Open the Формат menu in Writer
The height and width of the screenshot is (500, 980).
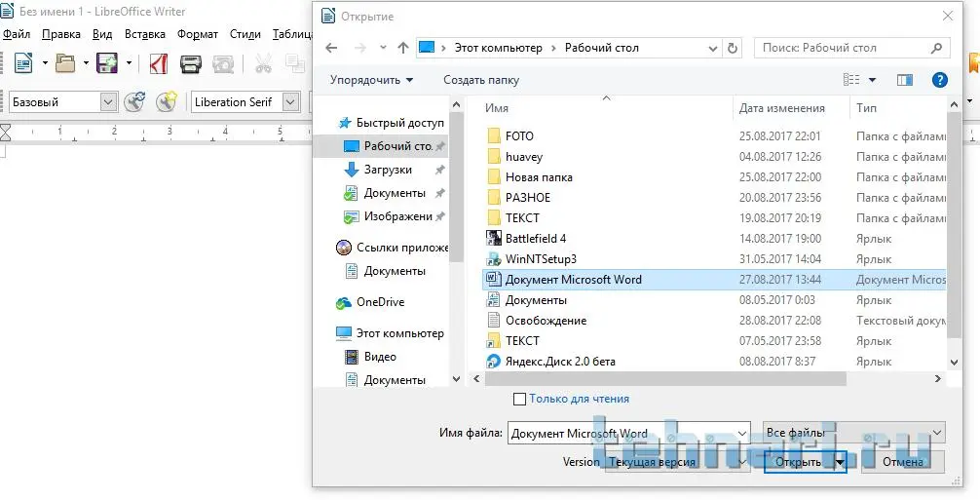coord(198,34)
